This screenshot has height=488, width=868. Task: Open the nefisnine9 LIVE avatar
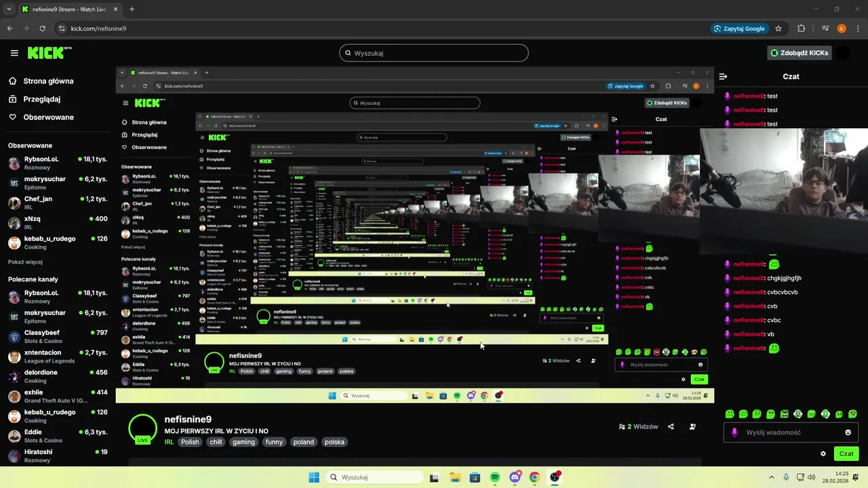point(142,428)
